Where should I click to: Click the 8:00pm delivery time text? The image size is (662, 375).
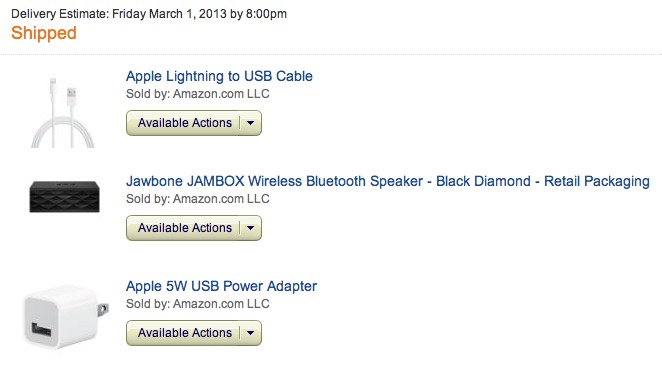[x=266, y=14]
